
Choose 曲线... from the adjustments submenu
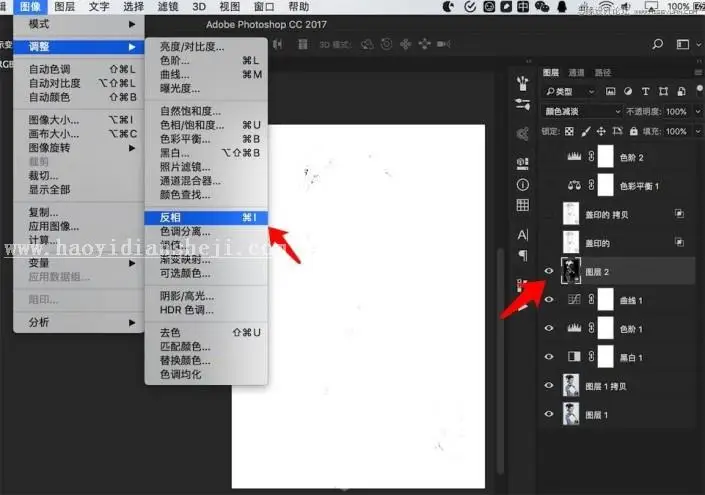206,74
